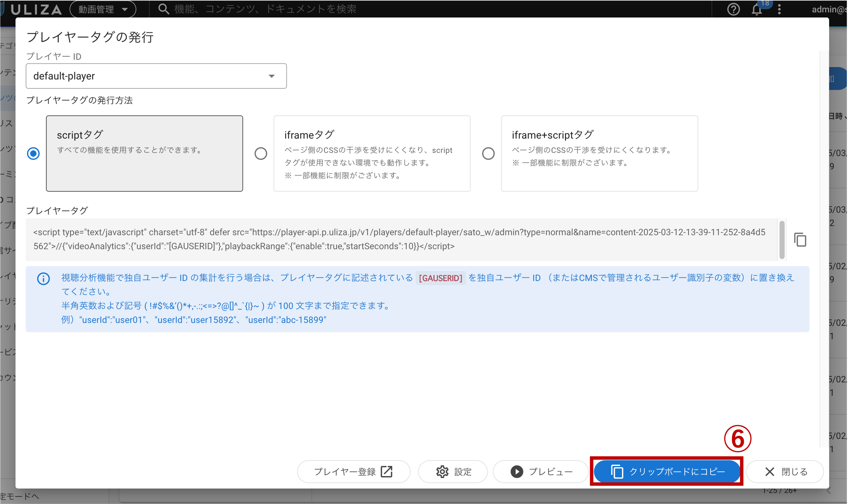Select the script tag radio button
848x504 pixels.
point(33,153)
